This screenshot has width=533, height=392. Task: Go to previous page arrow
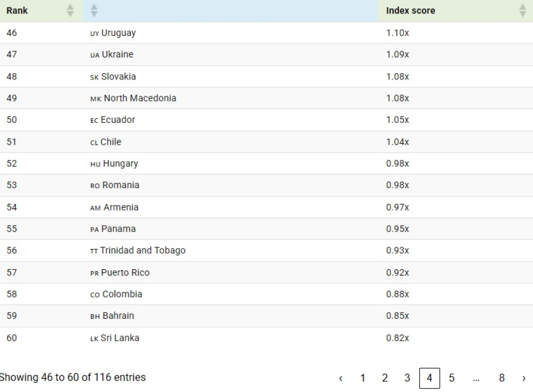point(340,378)
